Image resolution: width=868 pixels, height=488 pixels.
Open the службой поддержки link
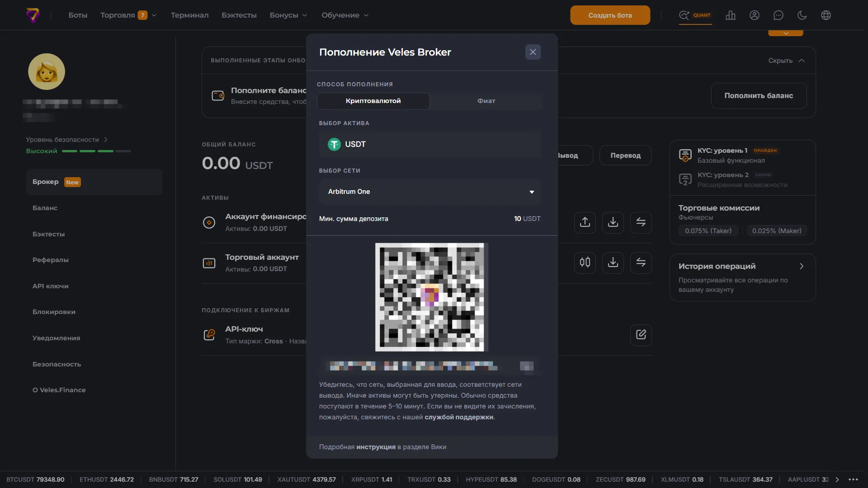point(459,417)
